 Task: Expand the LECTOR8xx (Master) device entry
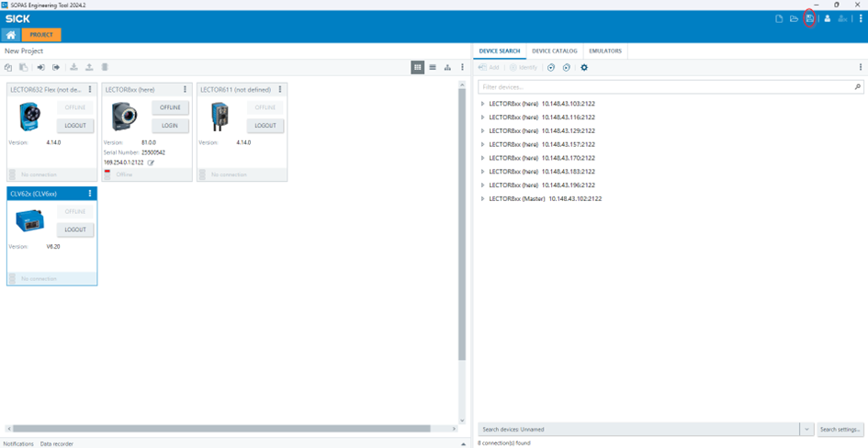pyautogui.click(x=482, y=199)
